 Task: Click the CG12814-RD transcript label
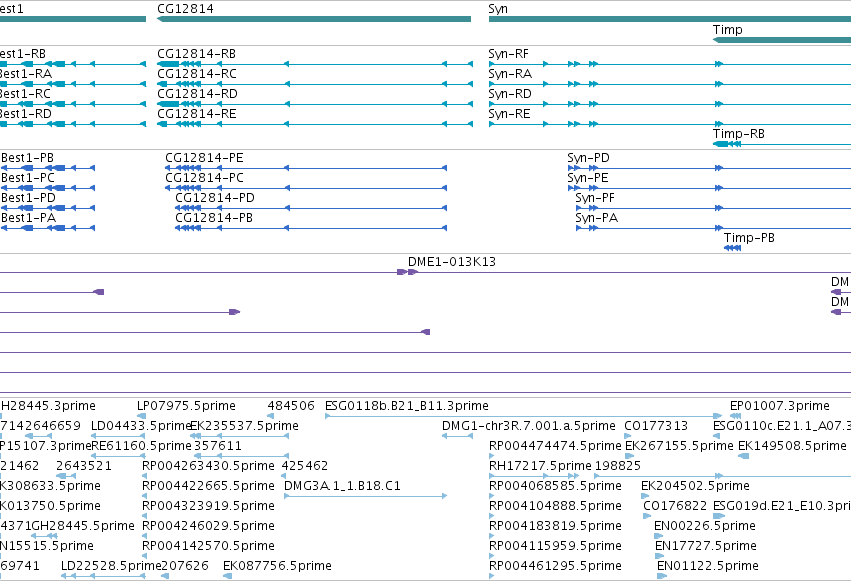tap(197, 94)
